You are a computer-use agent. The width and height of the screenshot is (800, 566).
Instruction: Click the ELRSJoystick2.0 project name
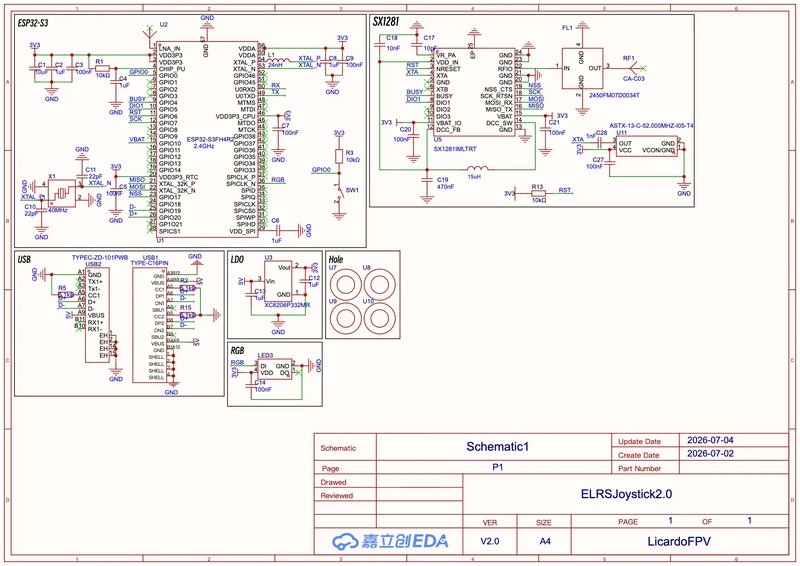coord(626,494)
